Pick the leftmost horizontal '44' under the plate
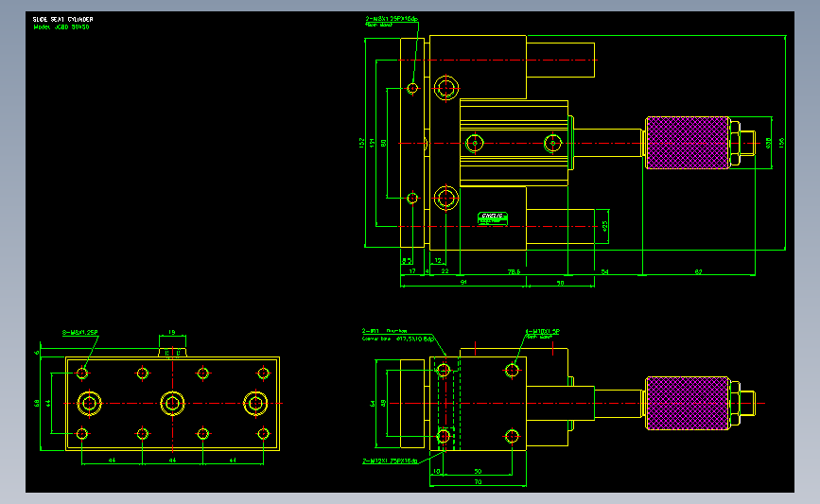 [112, 461]
